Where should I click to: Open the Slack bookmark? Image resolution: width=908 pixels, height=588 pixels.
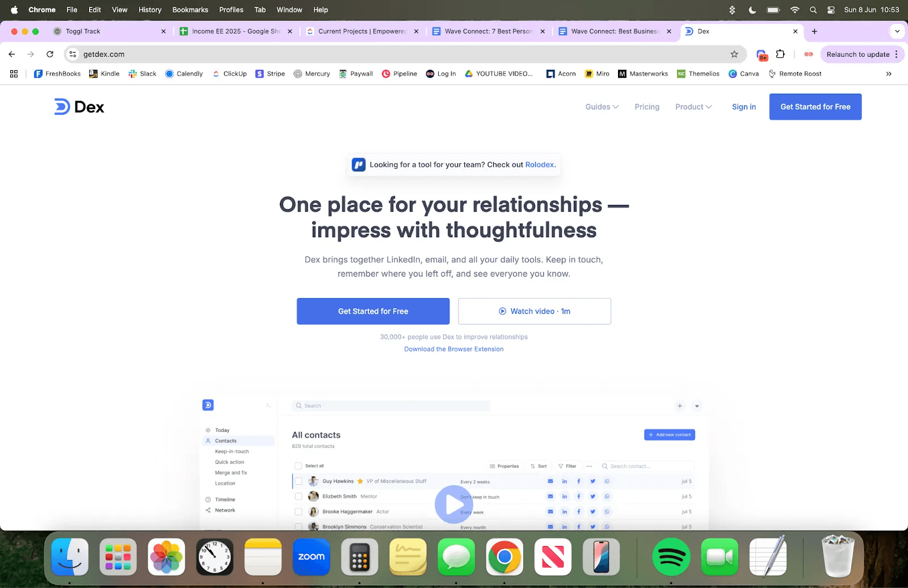[x=142, y=74]
